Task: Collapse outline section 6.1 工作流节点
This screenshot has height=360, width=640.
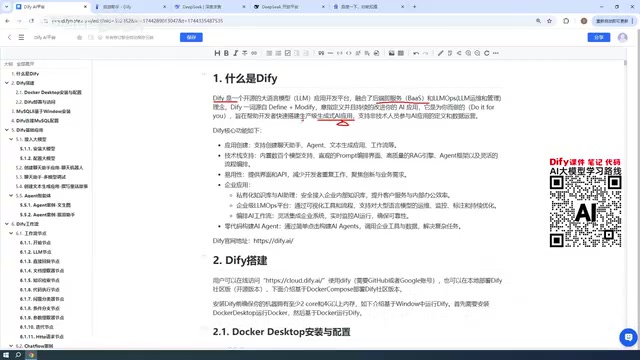Action: (x=11, y=233)
